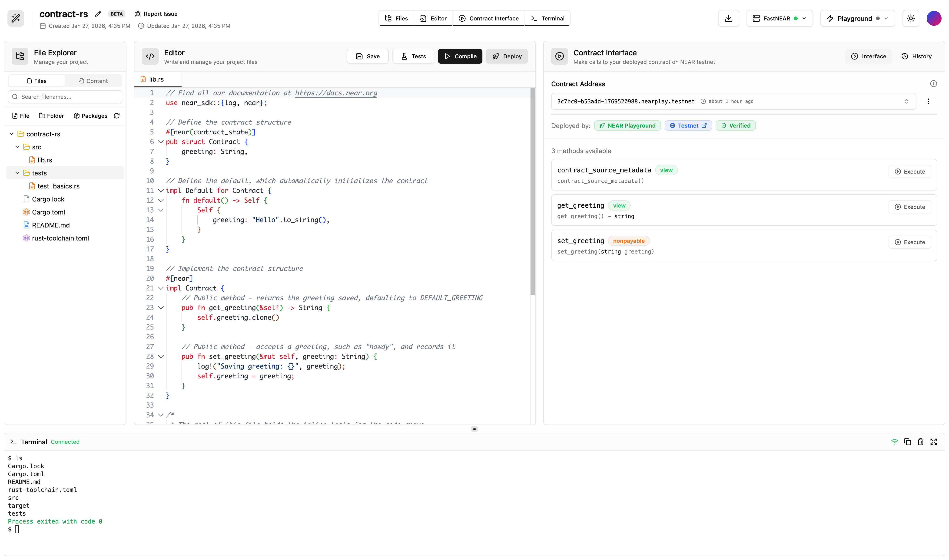Open contract address more options menu
Viewport: 949px width, 560px height.
(929, 101)
